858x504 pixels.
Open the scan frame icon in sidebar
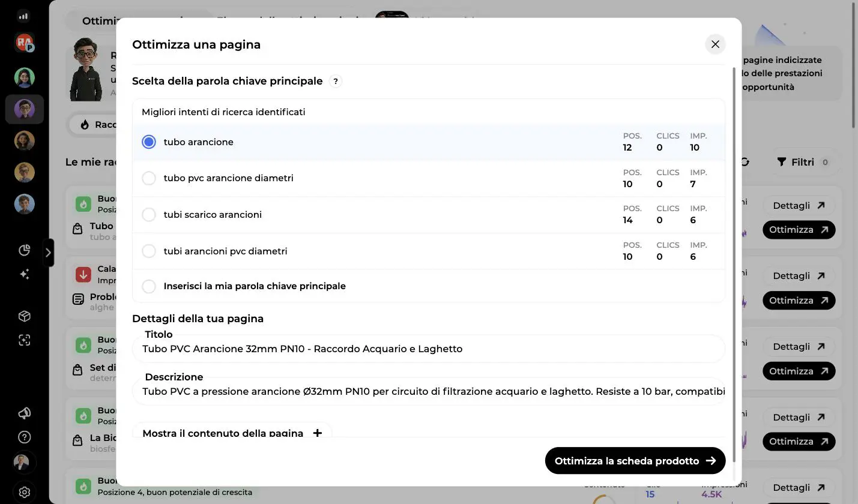pyautogui.click(x=25, y=340)
